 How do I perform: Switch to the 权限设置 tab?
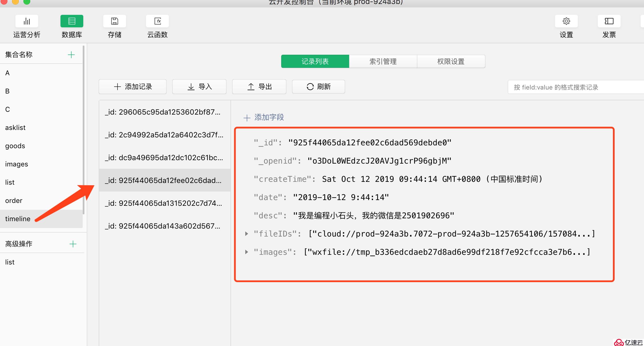click(x=451, y=61)
